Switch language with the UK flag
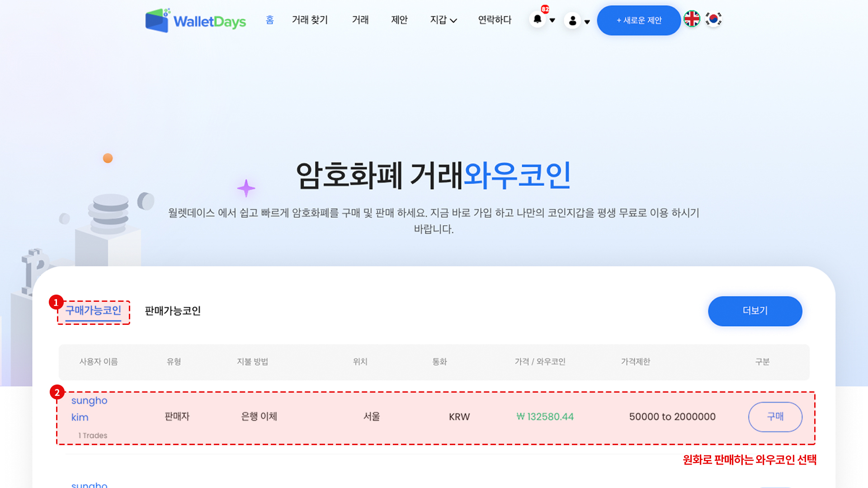 [x=692, y=19]
